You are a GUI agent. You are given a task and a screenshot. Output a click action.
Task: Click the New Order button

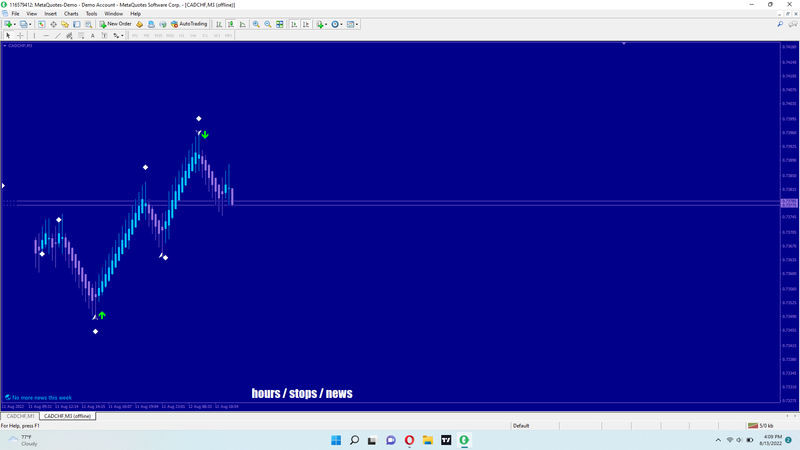pos(115,24)
